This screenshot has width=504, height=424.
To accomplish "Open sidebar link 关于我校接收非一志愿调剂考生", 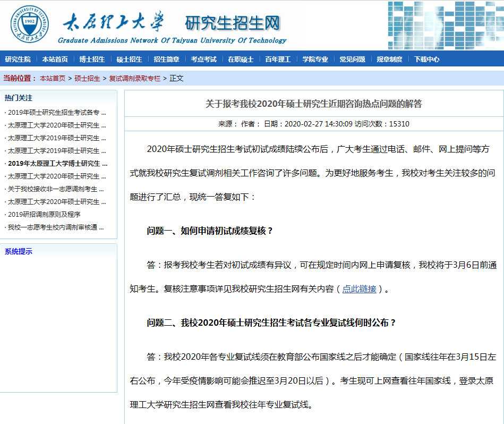I will (x=56, y=189).
